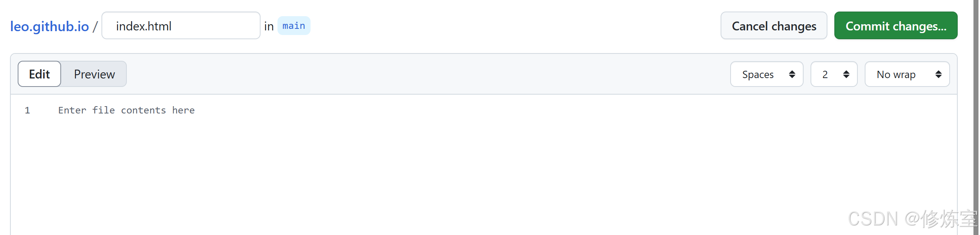Open the leo.github.io repository link
Viewport: 980px width, 235px height.
click(x=50, y=26)
